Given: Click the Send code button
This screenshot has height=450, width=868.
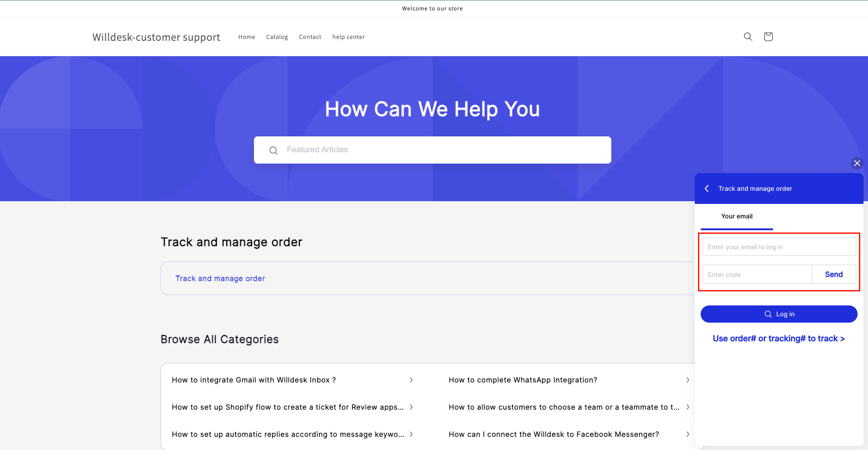Looking at the screenshot, I should [834, 275].
